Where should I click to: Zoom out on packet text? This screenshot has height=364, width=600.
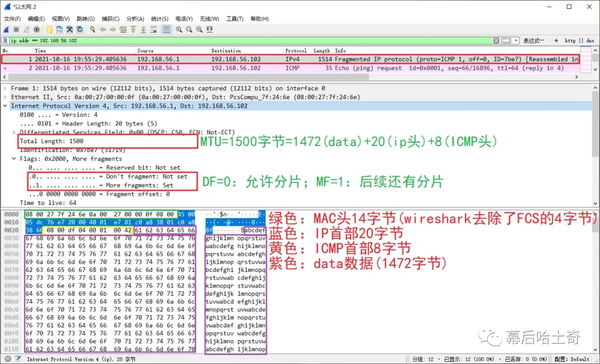pos(189,29)
